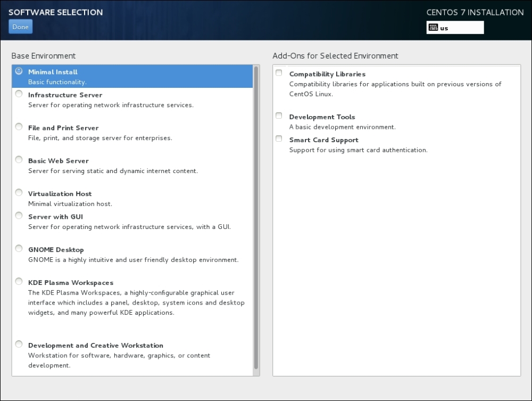Image resolution: width=532 pixels, height=401 pixels.
Task: Select the KDE Plasma Workspaces radio button
Action: [19, 282]
